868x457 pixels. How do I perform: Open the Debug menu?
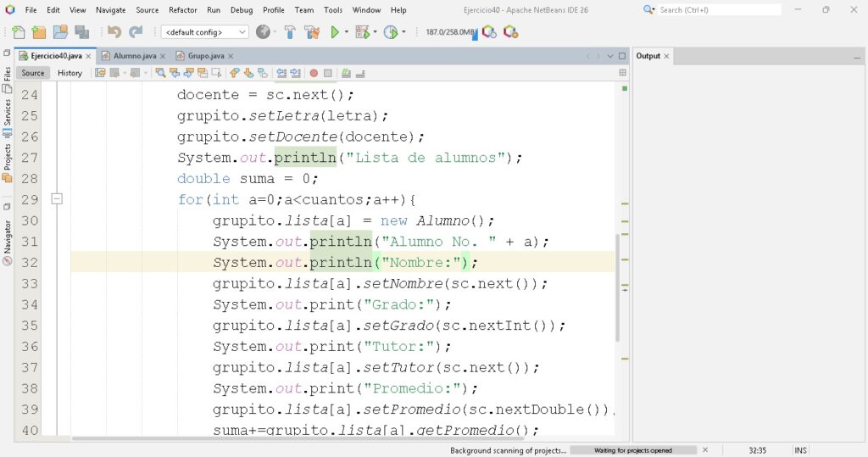pyautogui.click(x=242, y=10)
